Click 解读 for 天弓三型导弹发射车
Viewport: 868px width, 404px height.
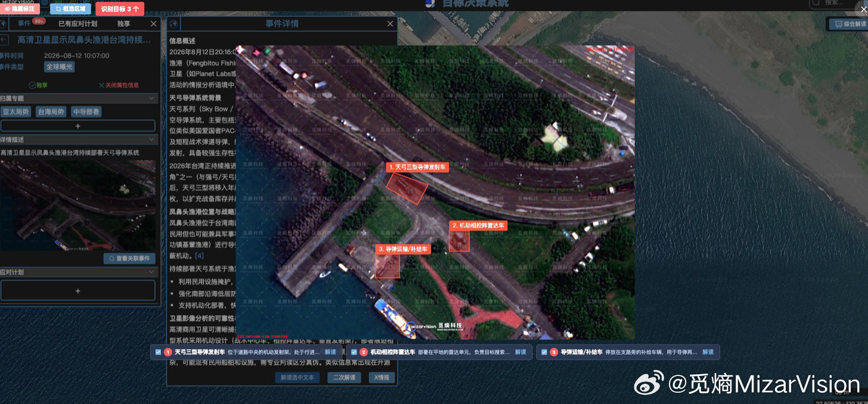click(330, 352)
